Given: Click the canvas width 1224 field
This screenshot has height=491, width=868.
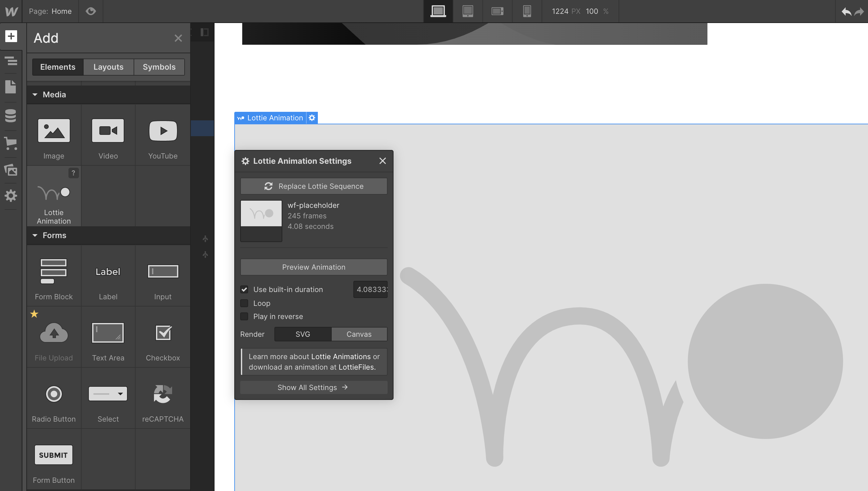Looking at the screenshot, I should point(560,11).
